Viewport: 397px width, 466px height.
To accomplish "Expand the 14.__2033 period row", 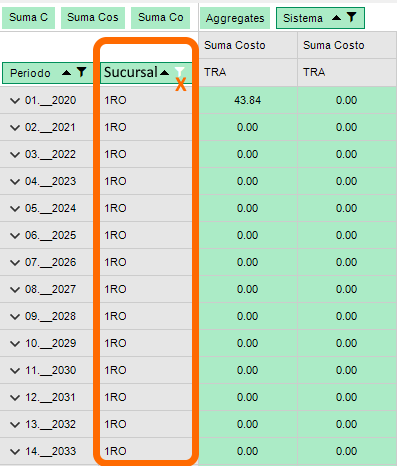I will (15, 451).
